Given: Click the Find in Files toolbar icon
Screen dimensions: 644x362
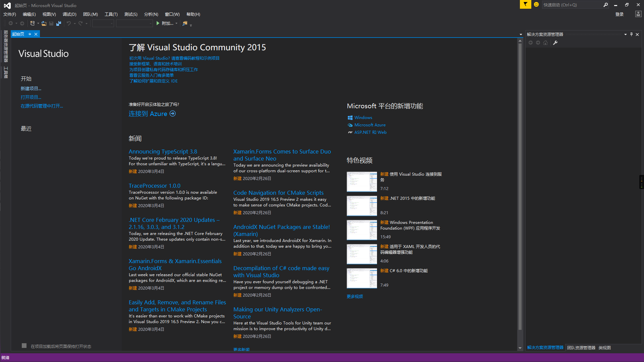Looking at the screenshot, I should pos(185,23).
